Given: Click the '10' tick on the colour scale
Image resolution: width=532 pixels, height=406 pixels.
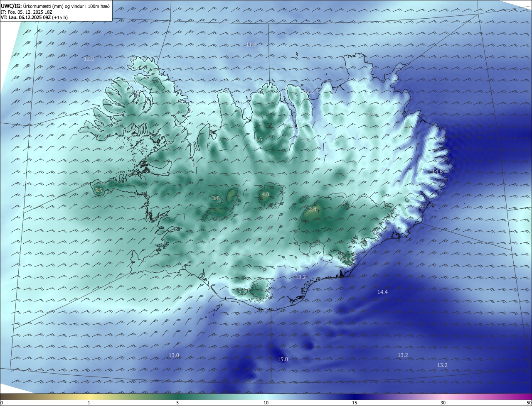Looking at the screenshot, I should tap(266, 403).
